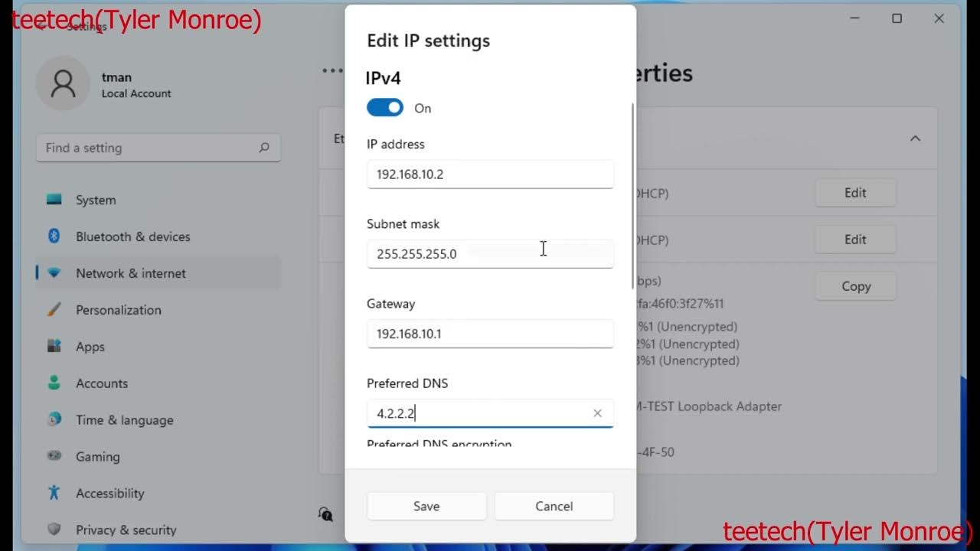Screen dimensions: 980x551
Task: Open Network & internet in sidebar
Action: pyautogui.click(x=158, y=273)
